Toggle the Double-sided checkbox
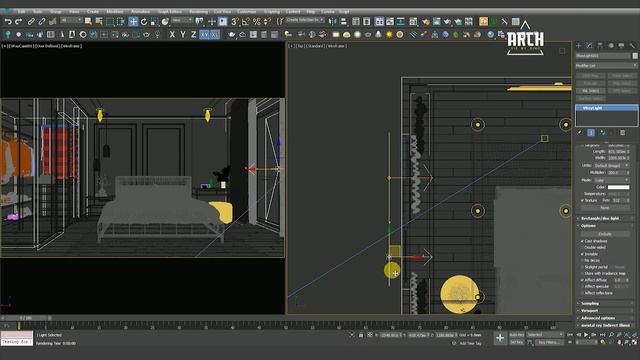This screenshot has width=640, height=360. pos(582,247)
